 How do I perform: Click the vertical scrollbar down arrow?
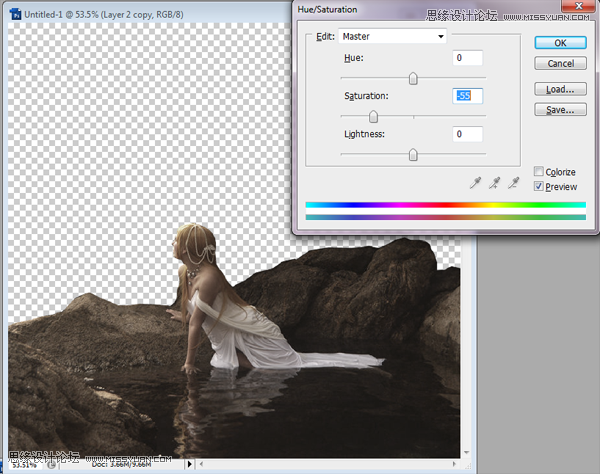[466, 452]
